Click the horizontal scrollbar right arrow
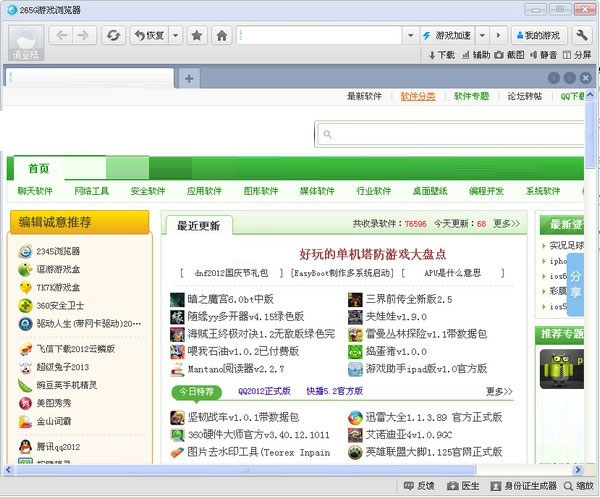Image resolution: width=600 pixels, height=497 pixels. (577, 469)
